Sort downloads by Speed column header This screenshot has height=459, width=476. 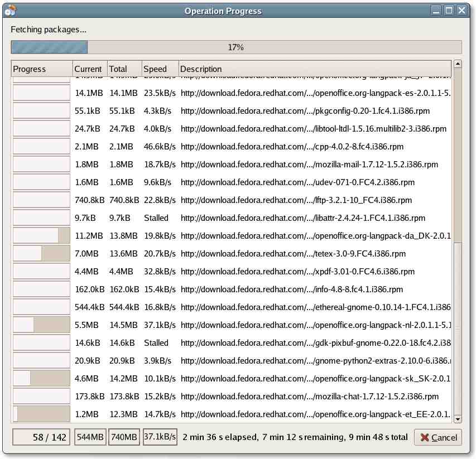[160, 69]
